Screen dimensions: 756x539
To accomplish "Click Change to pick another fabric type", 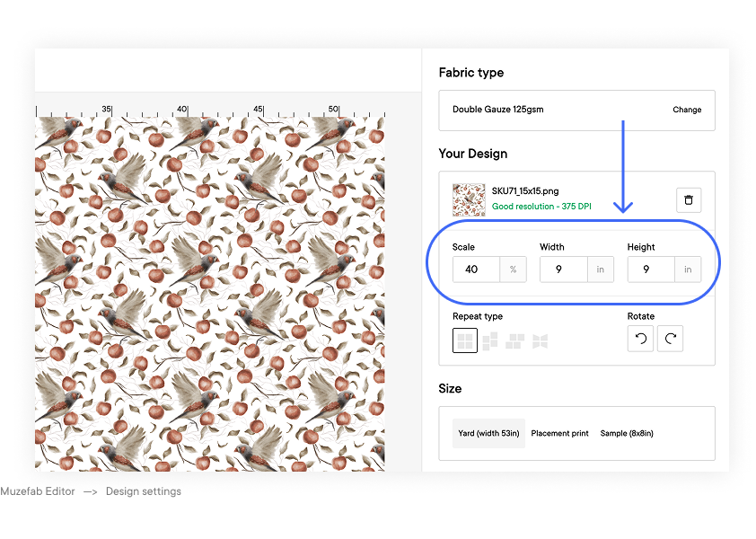I will point(687,110).
